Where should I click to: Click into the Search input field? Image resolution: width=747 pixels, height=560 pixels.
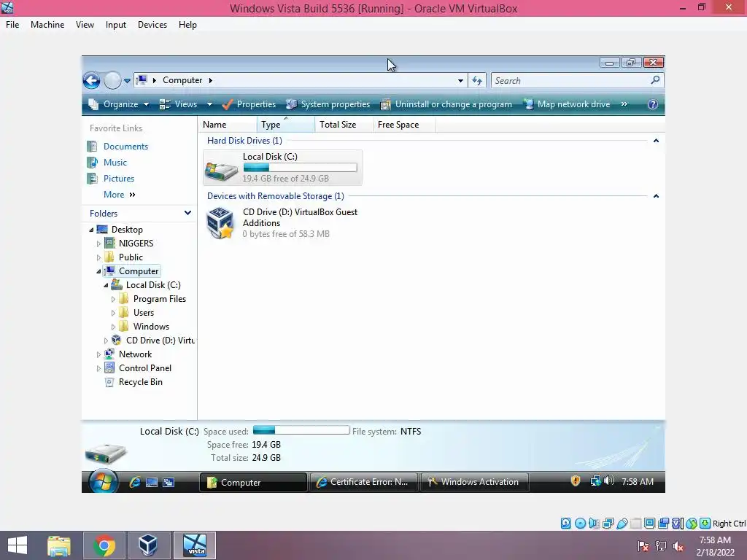(572, 80)
